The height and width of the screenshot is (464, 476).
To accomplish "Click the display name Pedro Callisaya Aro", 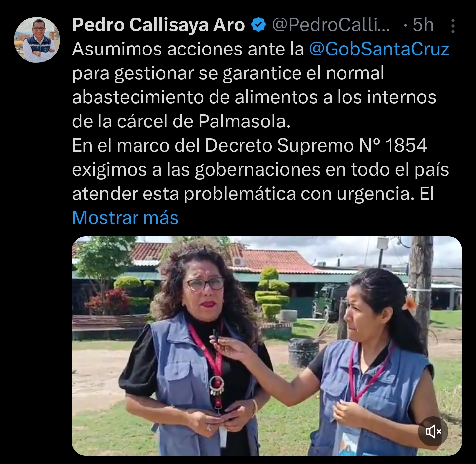I will coord(158,25).
